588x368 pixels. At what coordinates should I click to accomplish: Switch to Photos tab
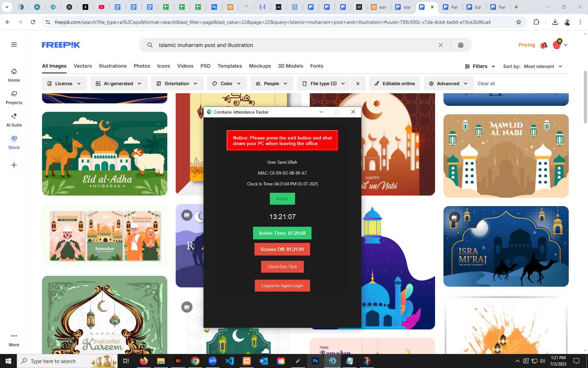click(x=142, y=66)
